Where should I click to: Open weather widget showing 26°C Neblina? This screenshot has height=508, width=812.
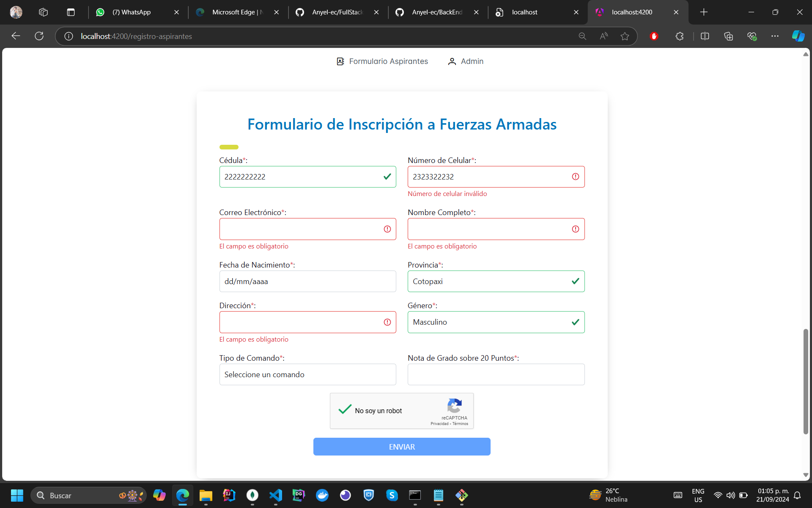tap(609, 495)
